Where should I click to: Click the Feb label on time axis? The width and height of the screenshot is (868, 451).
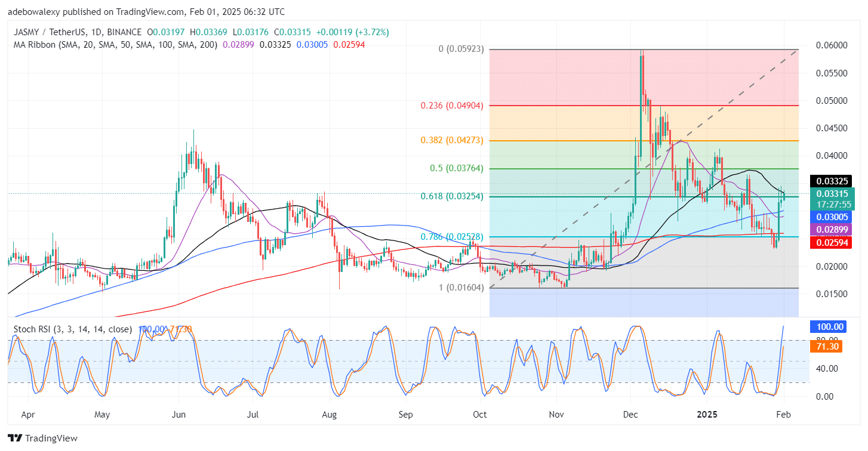[x=783, y=414]
